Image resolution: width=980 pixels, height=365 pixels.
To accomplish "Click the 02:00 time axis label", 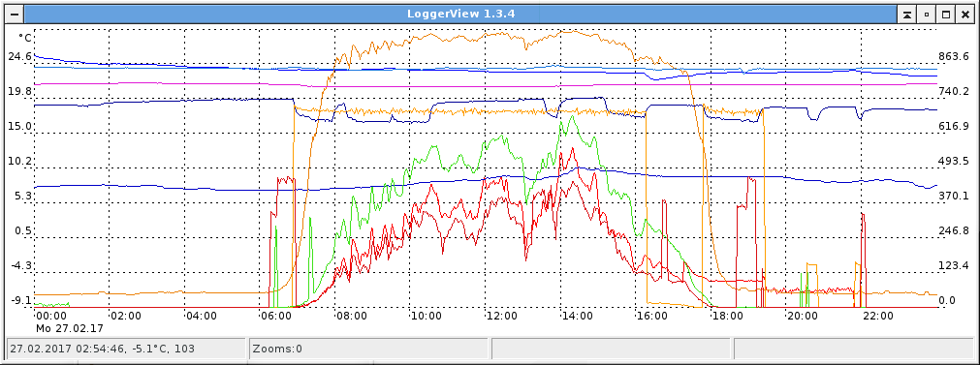I will coord(126,317).
